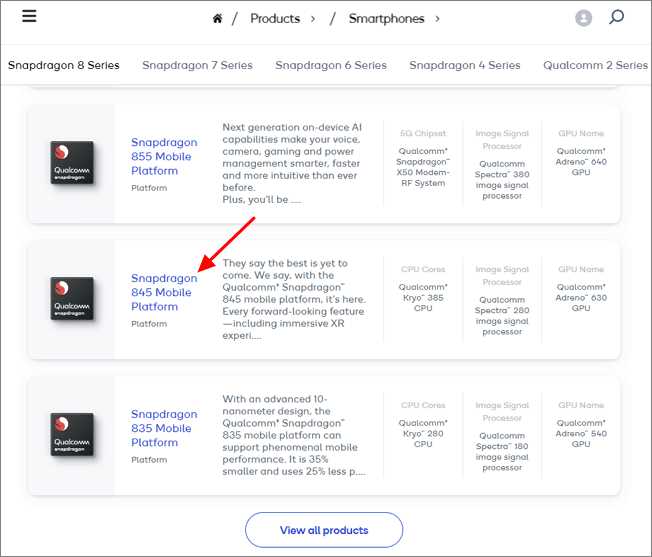This screenshot has height=557, width=652.
Task: Click the Snapdragon 835 chip thumbnail
Action: 72,434
